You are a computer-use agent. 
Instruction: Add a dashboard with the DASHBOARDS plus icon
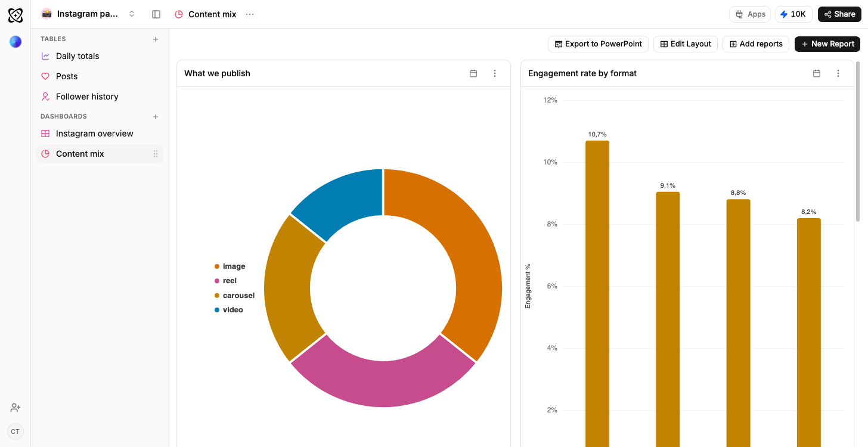pos(156,117)
